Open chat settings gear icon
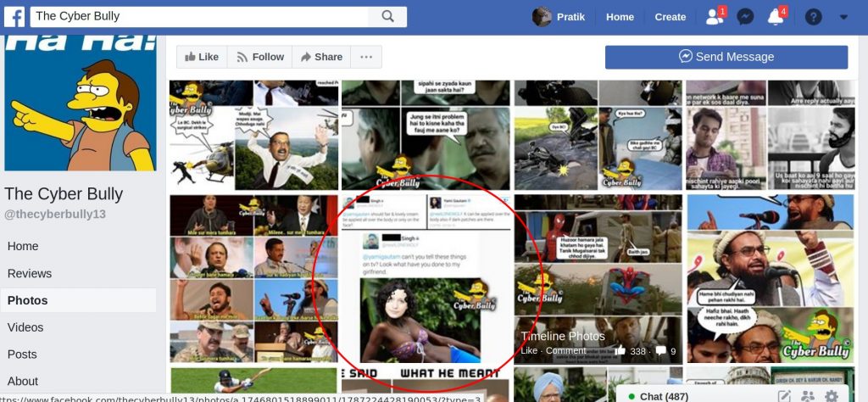Viewport: 868px width, 402px height. pyautogui.click(x=832, y=396)
